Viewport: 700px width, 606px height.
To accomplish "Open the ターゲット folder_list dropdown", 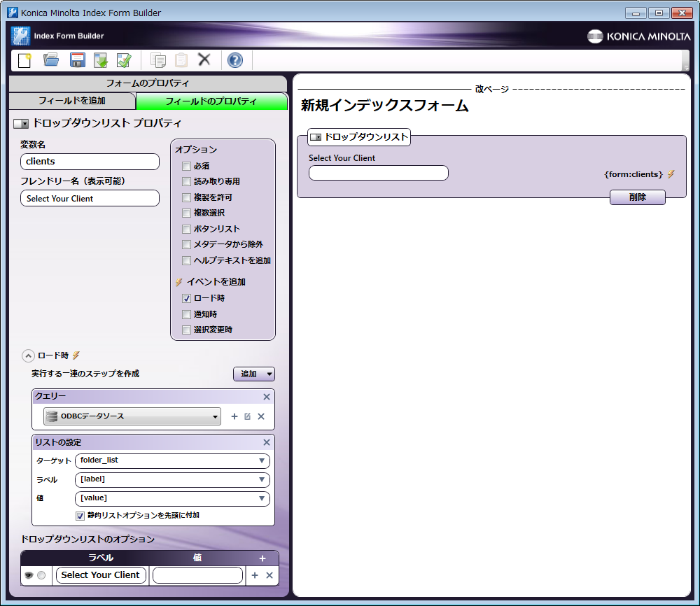I will click(172, 460).
